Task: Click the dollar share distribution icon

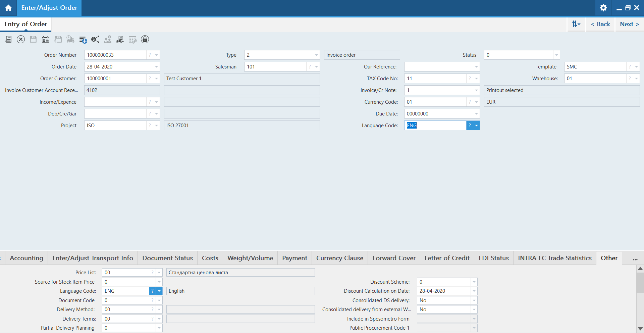Action: point(95,40)
